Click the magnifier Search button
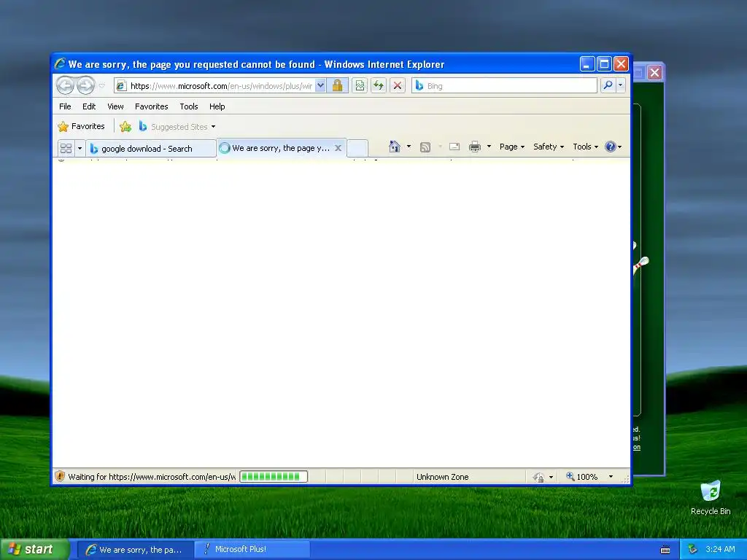 tap(608, 86)
